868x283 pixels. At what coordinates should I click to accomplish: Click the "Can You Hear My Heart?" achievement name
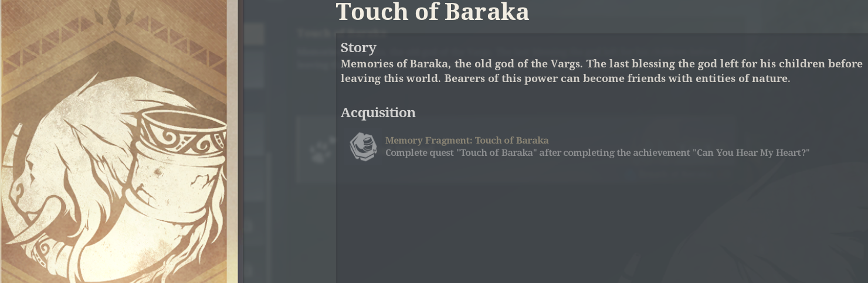[751, 153]
